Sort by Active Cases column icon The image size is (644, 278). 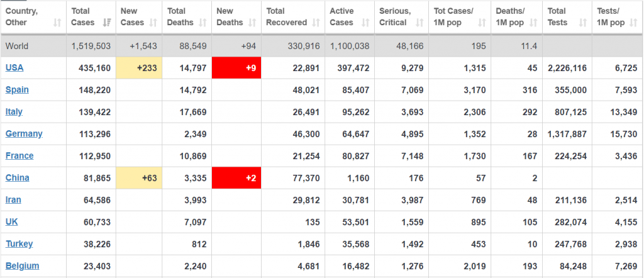(x=365, y=23)
